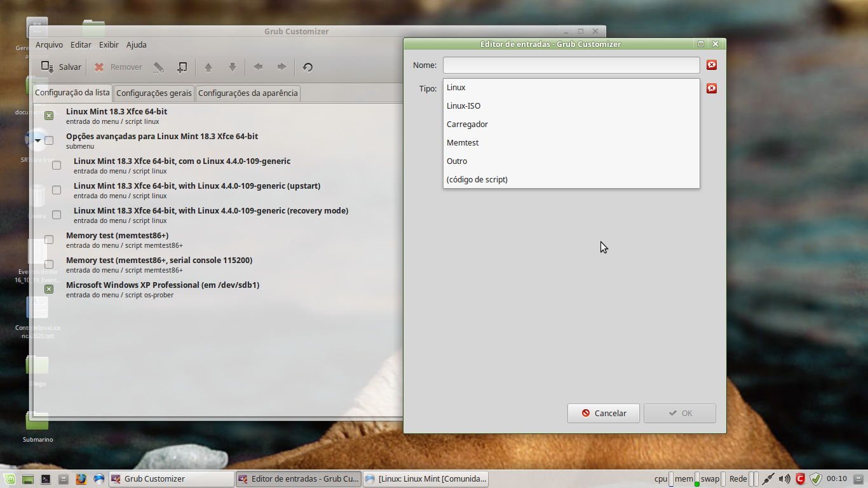Screen dimensions: 868x488
Task: Toggle the Opções avançadas submenu checkbox
Action: [49, 140]
